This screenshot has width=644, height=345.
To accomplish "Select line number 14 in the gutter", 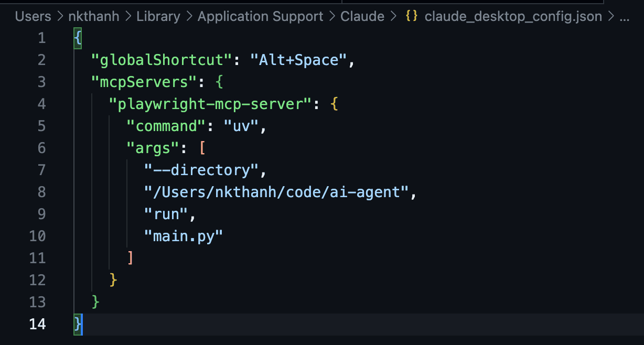I will click(37, 325).
